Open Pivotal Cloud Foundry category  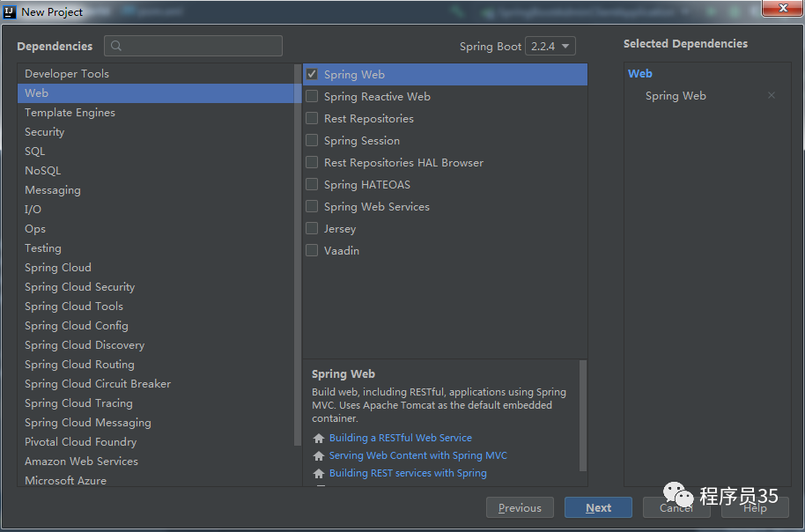click(x=156, y=442)
